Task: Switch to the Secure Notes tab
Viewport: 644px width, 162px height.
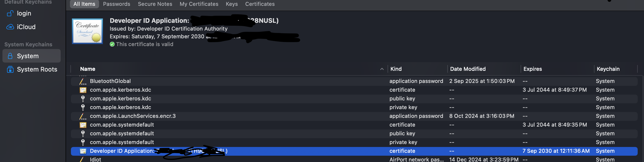Action: pyautogui.click(x=155, y=4)
